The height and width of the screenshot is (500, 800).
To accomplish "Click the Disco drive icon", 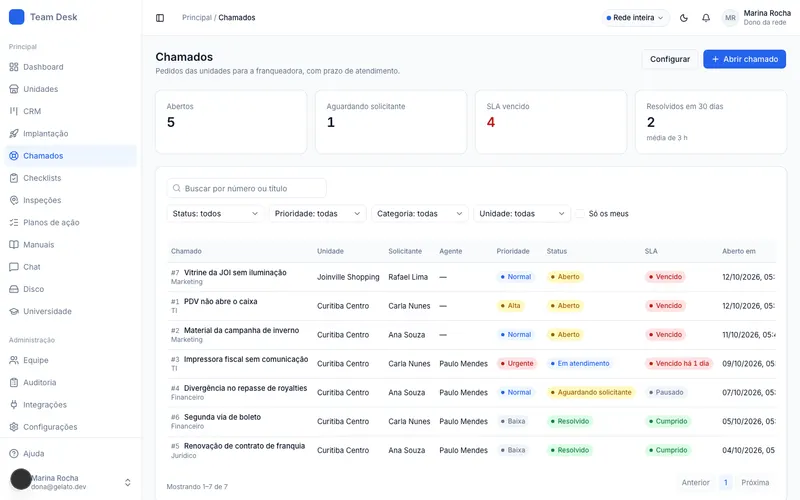I will 14,289.
